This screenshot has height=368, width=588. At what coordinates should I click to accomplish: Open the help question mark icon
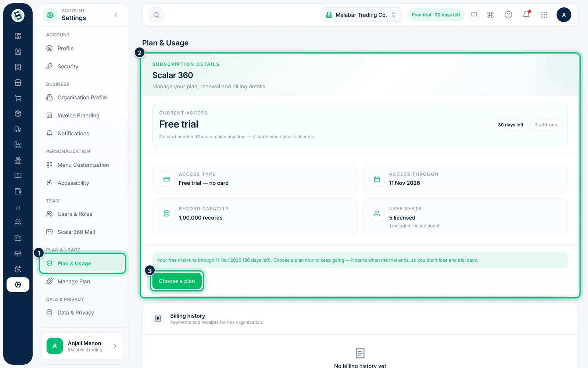[x=508, y=15]
